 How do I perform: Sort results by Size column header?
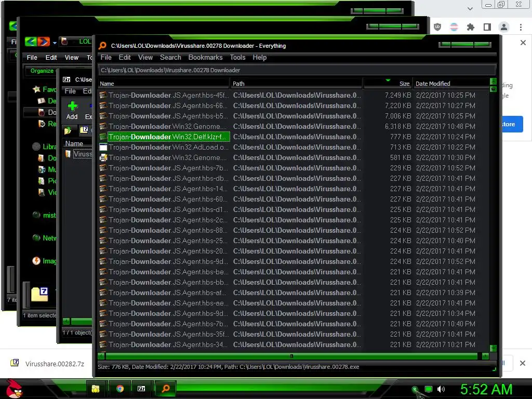point(388,84)
